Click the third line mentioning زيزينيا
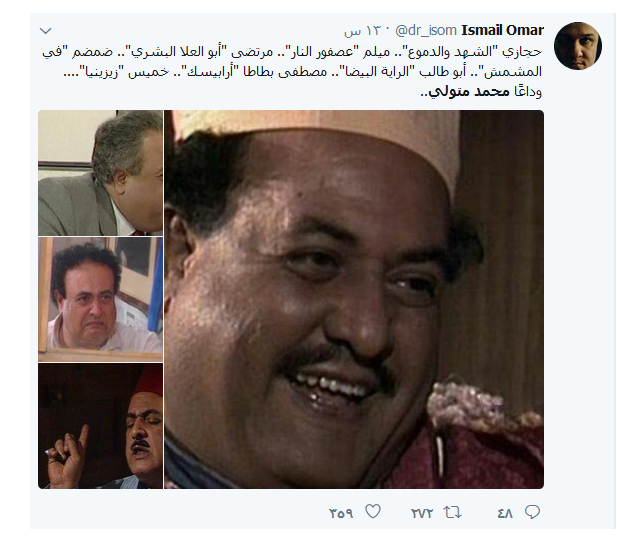Viewport: 617px width, 536px height. coord(303,72)
